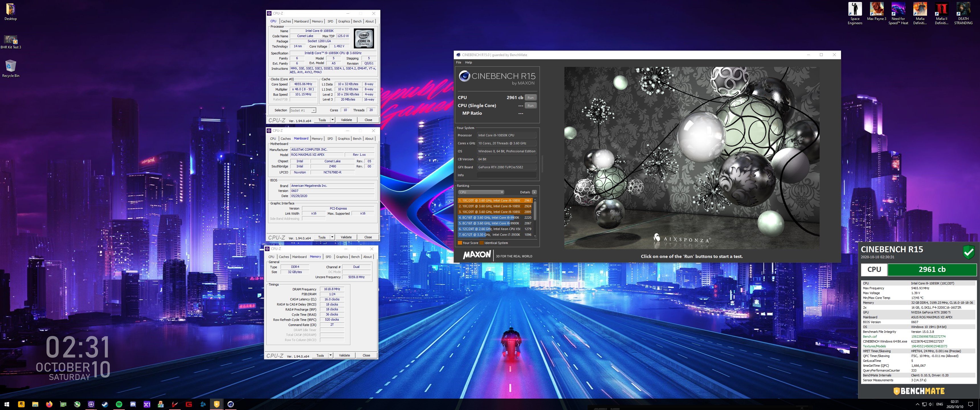The width and height of the screenshot is (980, 410).
Task: Click Bench.cof checksum in BenchMate panel
Action: 928,337
